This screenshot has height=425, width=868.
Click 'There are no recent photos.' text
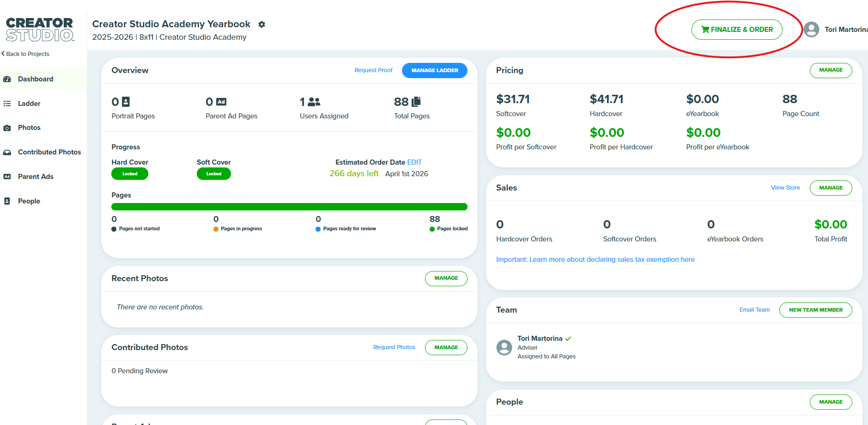point(160,307)
